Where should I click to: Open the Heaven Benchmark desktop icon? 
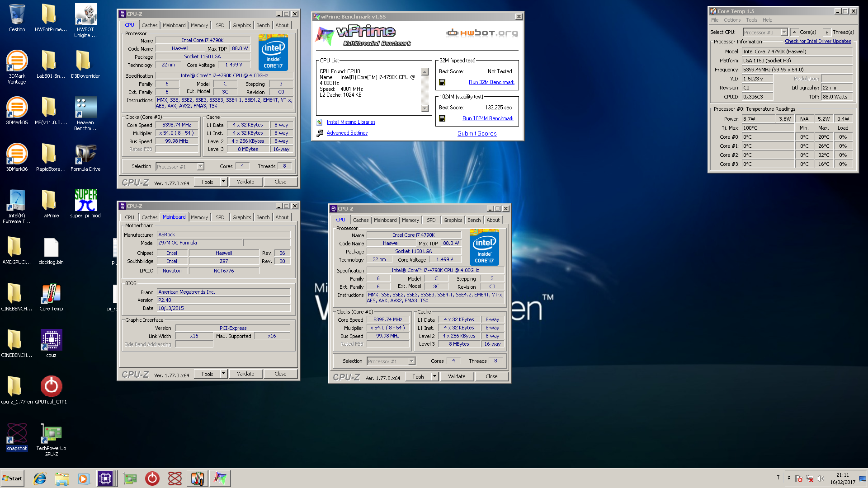[85, 114]
